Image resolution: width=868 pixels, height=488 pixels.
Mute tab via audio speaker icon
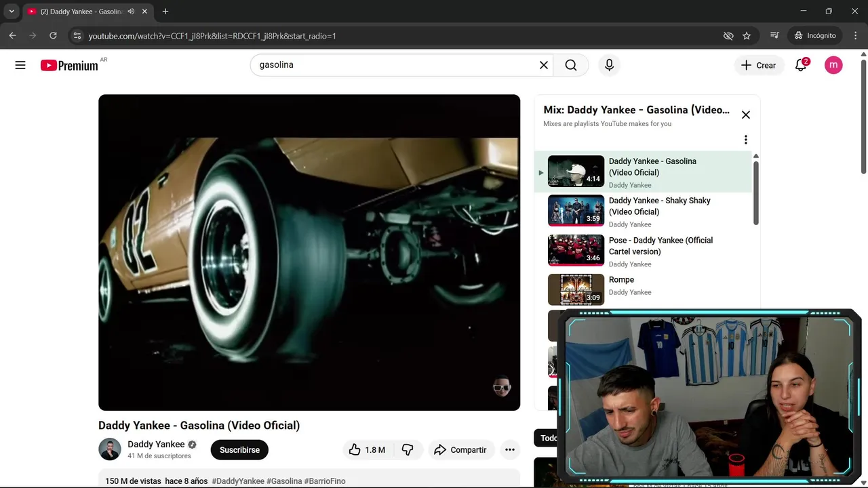(131, 12)
